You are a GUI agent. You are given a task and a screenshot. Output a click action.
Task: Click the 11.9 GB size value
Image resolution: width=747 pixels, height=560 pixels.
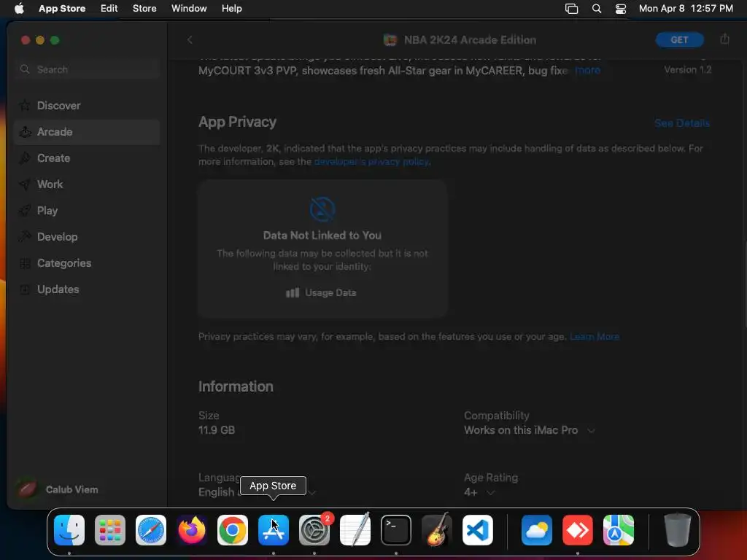click(x=217, y=430)
